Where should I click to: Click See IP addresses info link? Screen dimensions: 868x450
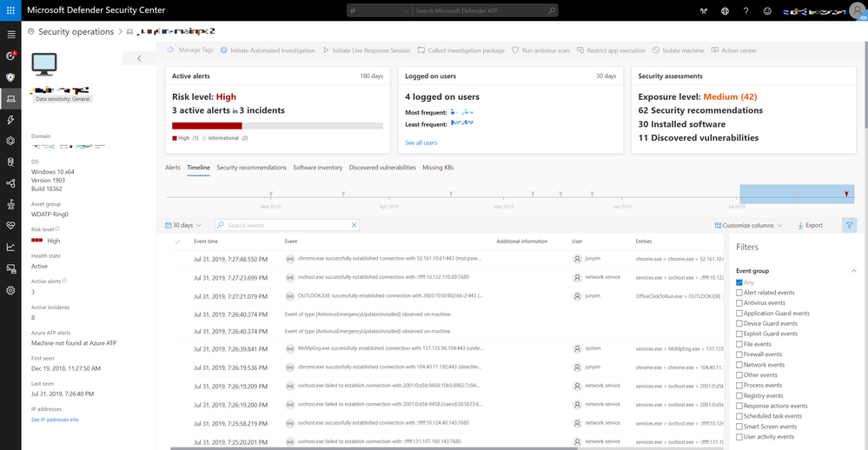click(x=55, y=420)
